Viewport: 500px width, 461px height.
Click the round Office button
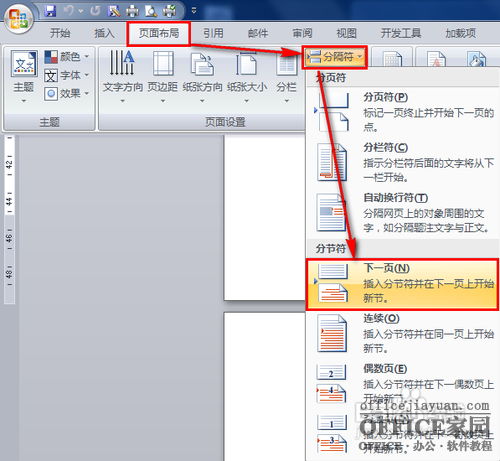18,19
